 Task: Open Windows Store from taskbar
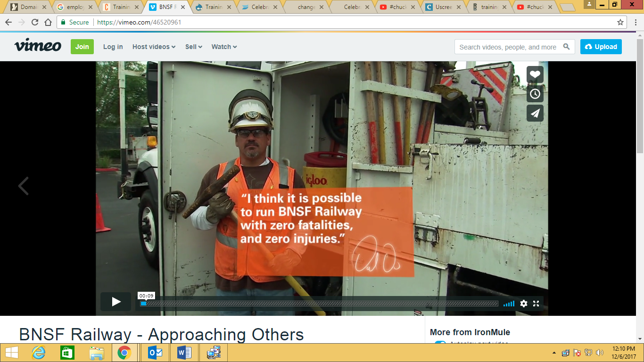click(67, 353)
